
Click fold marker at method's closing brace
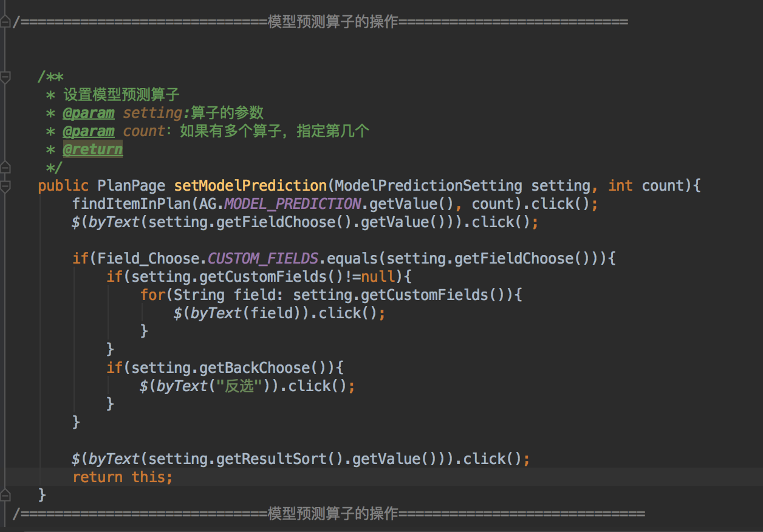(x=5, y=494)
